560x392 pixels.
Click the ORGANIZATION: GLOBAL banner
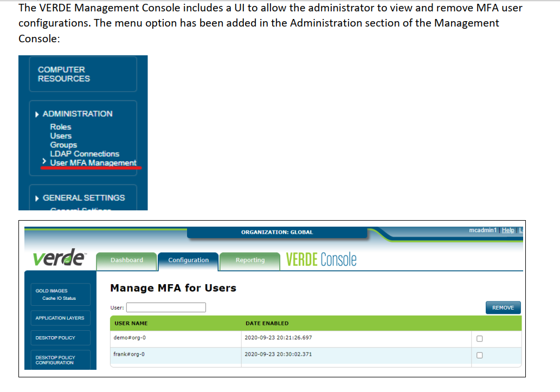tap(277, 232)
